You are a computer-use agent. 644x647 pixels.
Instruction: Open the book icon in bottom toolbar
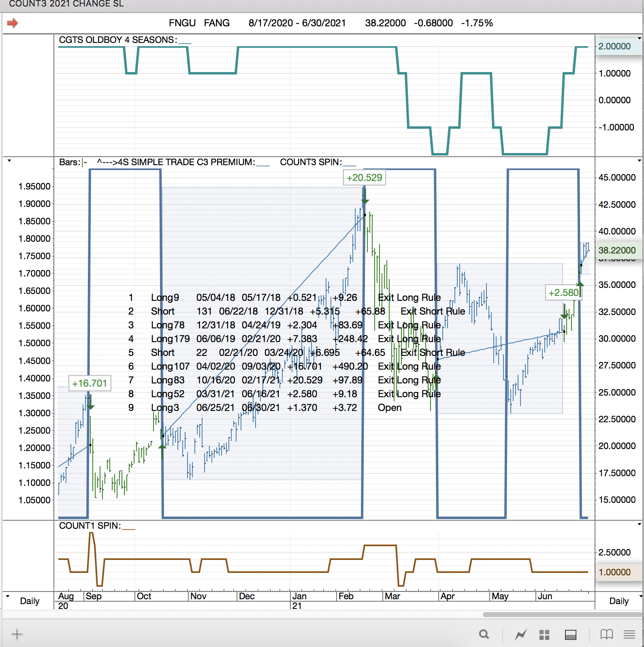click(606, 634)
